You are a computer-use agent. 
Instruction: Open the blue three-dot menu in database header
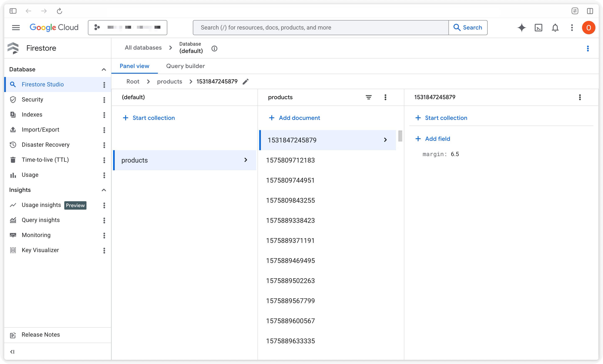[588, 48]
